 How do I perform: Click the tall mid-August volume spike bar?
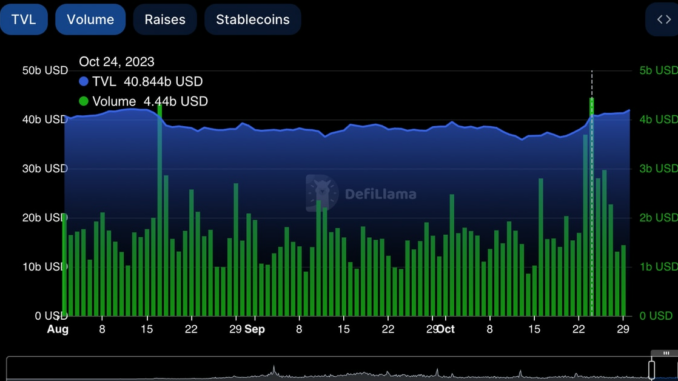(160, 210)
